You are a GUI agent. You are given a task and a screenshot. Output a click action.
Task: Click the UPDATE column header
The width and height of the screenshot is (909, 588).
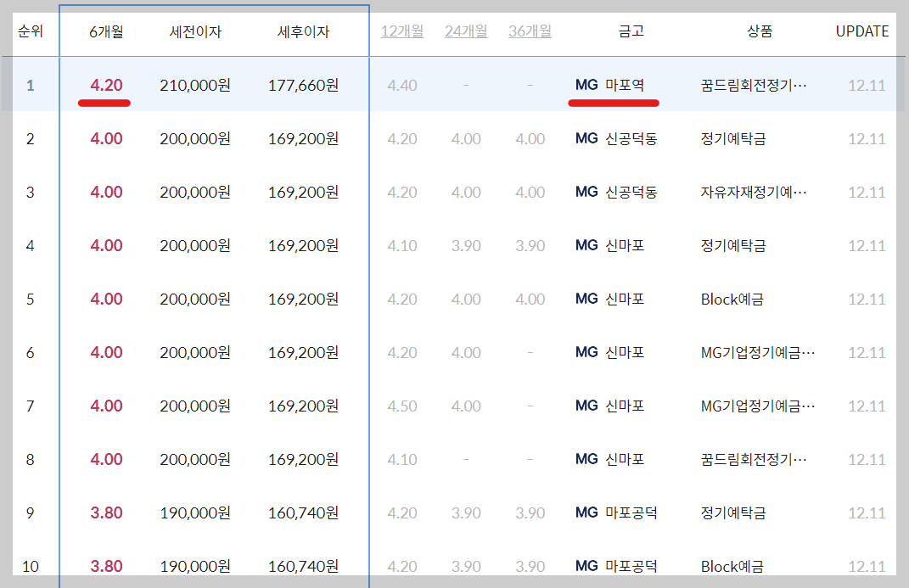click(x=861, y=30)
